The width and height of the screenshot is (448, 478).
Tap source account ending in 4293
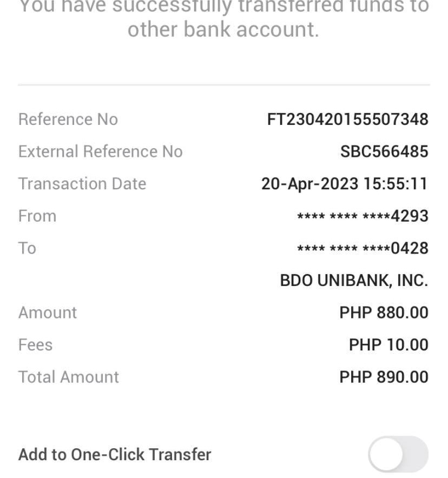pyautogui.click(x=363, y=216)
